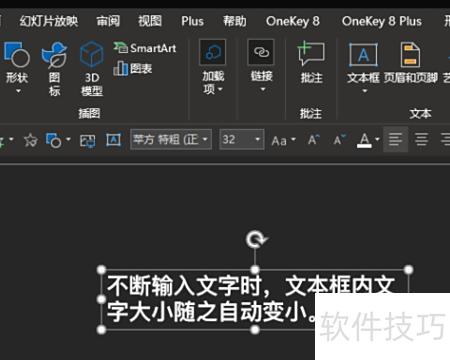450x360 pixels.
Task: Add a comment with 批注 icon
Action: [x=311, y=53]
